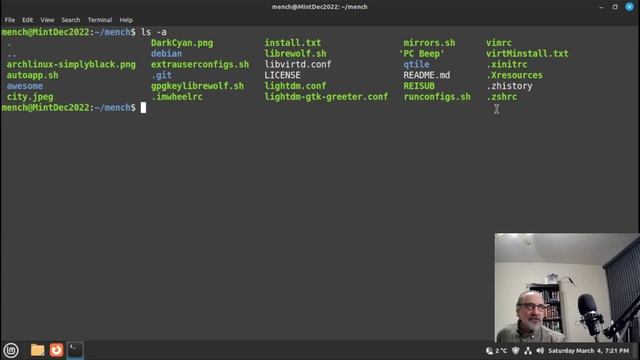Minimize the terminal window

point(601,7)
